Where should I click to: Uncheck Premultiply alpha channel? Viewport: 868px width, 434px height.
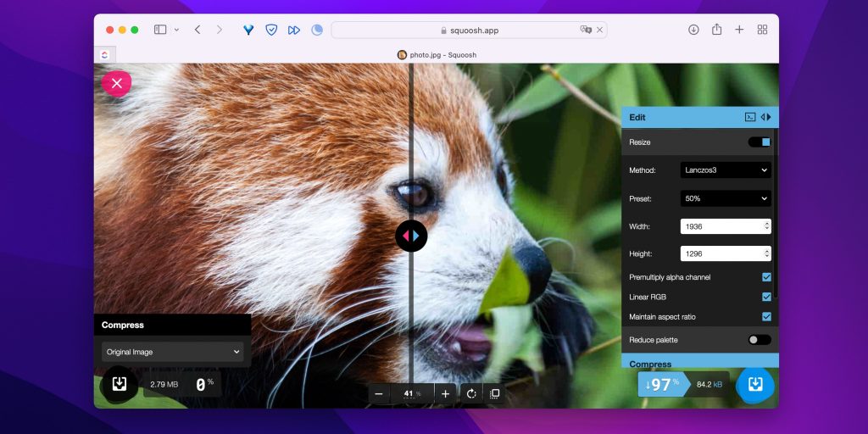click(x=766, y=277)
